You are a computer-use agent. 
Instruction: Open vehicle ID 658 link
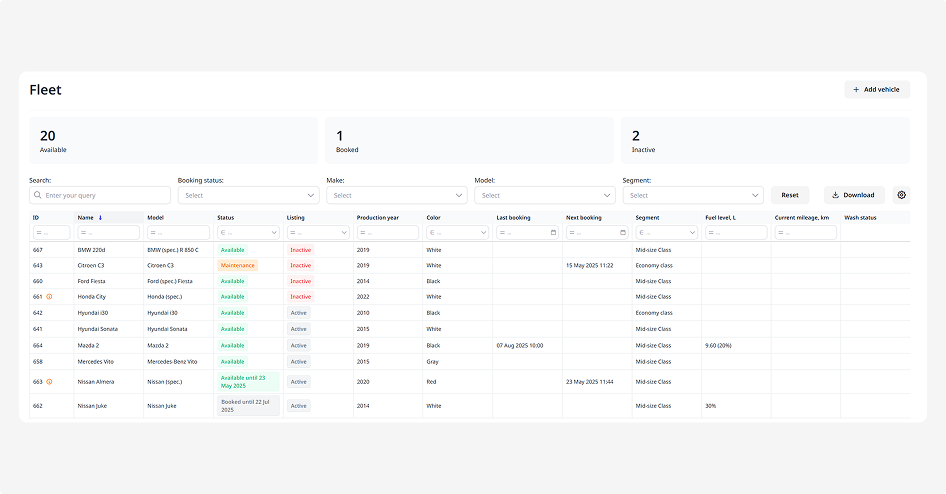38,362
